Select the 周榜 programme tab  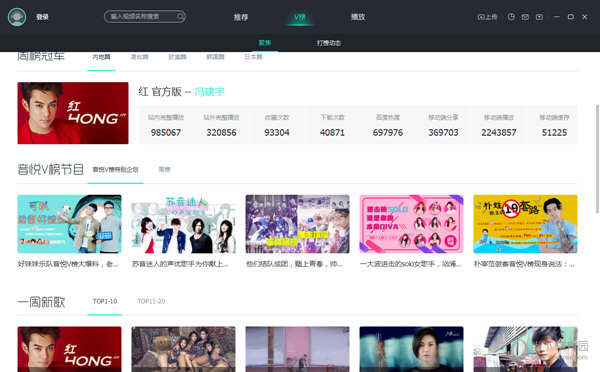click(164, 170)
